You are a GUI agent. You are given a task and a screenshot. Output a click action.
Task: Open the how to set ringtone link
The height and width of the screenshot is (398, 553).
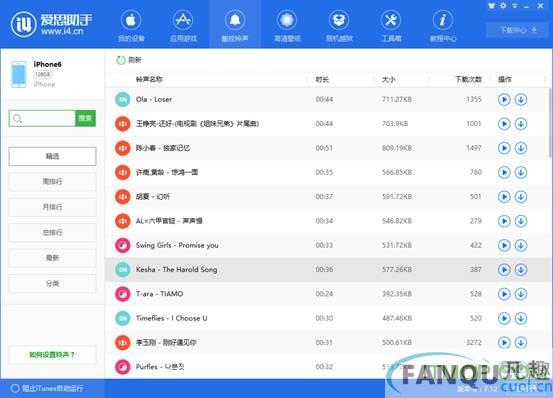(52, 355)
